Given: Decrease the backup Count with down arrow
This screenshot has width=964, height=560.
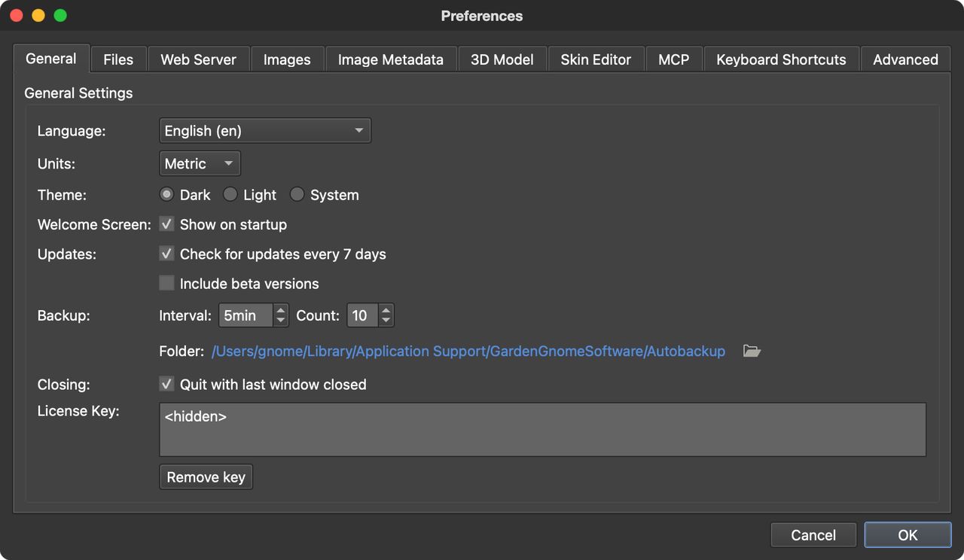Looking at the screenshot, I should click(386, 321).
